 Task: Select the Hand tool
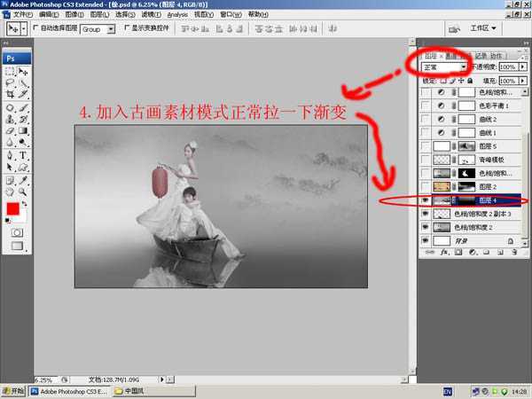10,192
